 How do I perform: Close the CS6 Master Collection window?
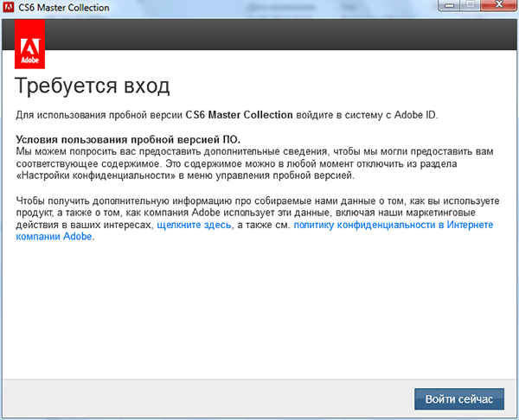click(498, 5)
